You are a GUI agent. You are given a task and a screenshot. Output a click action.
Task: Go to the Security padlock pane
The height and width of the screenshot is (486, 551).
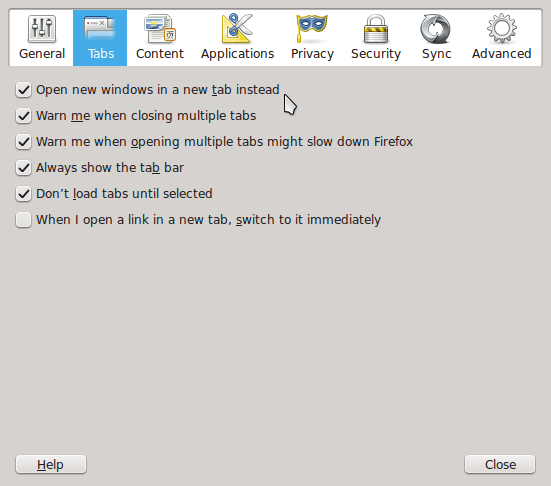click(376, 38)
